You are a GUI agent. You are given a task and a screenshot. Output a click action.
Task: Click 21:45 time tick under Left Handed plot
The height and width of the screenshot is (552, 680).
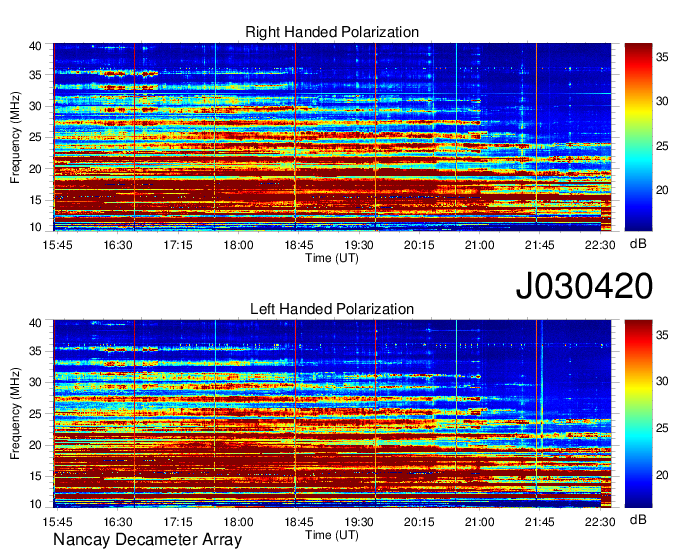[x=539, y=522]
